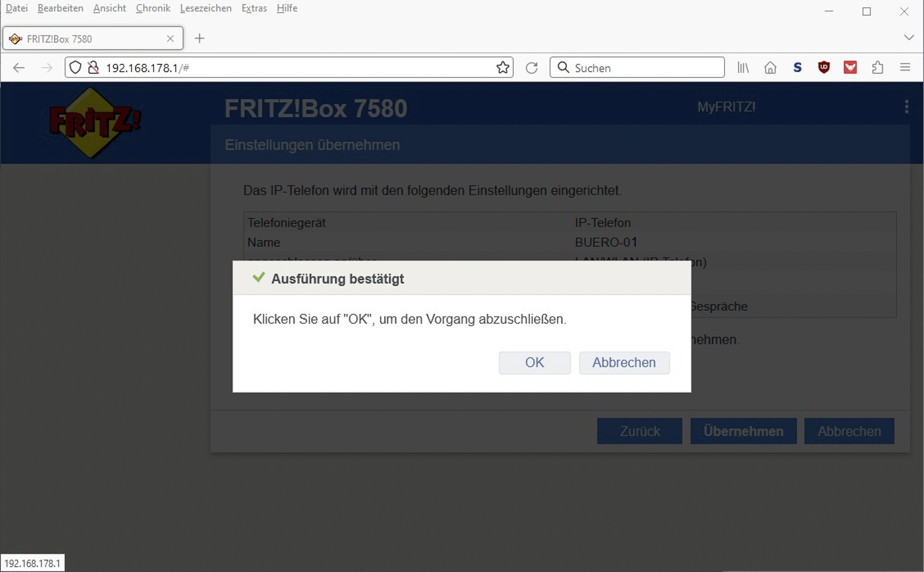Click the tracking protection shield icon

point(75,68)
